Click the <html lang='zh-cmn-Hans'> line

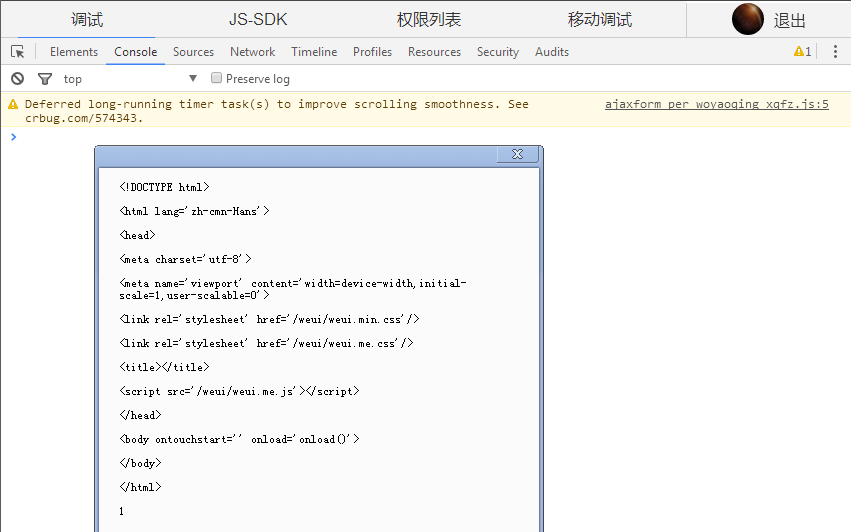194,211
